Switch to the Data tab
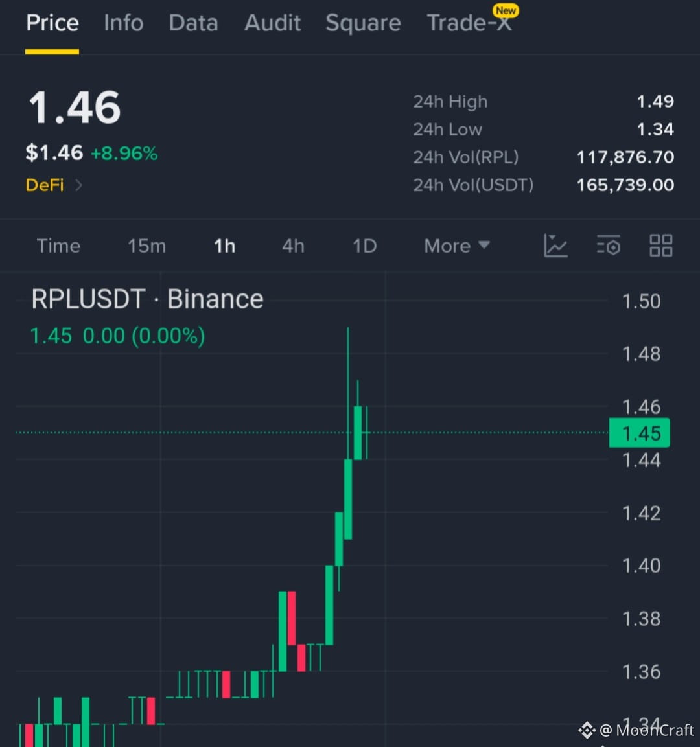This screenshot has width=700, height=747. 193,23
